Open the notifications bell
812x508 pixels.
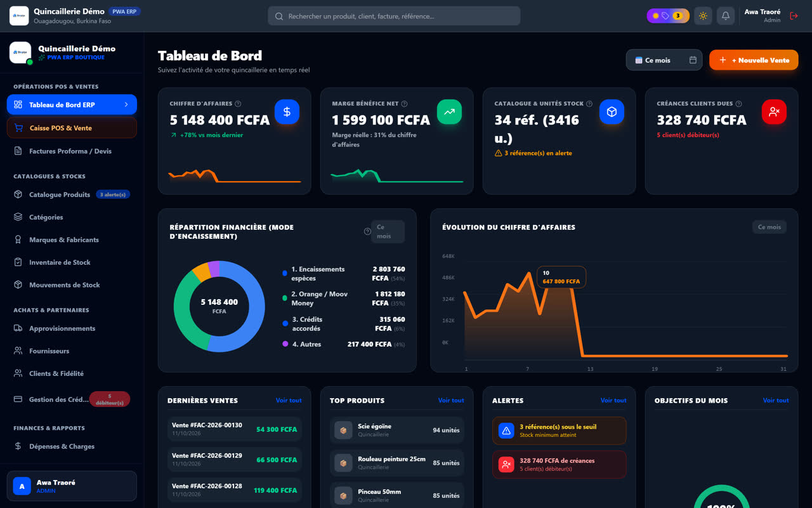(726, 16)
